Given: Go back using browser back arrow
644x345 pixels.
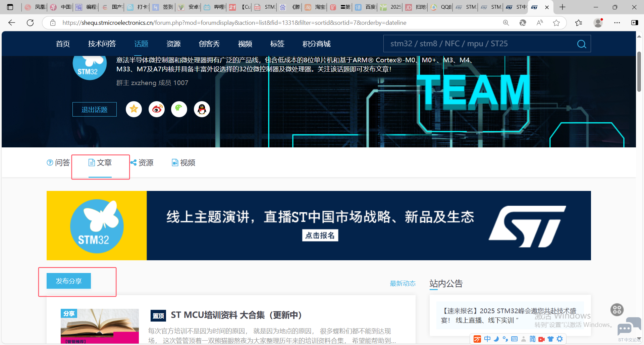Looking at the screenshot, I should pos(12,23).
